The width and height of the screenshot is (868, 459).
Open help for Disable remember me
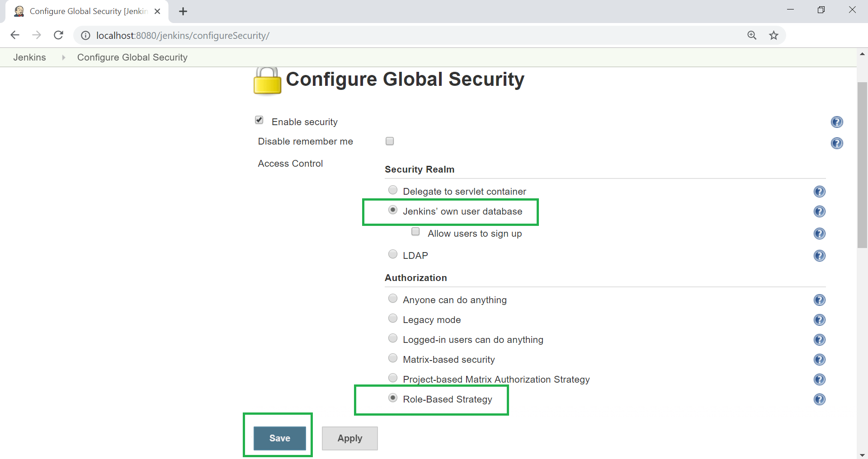coord(837,143)
